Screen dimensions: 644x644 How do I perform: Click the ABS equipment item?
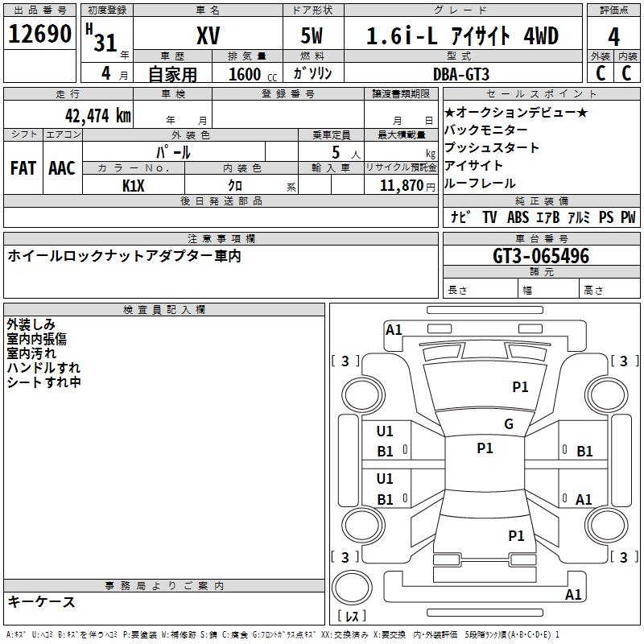click(x=518, y=217)
